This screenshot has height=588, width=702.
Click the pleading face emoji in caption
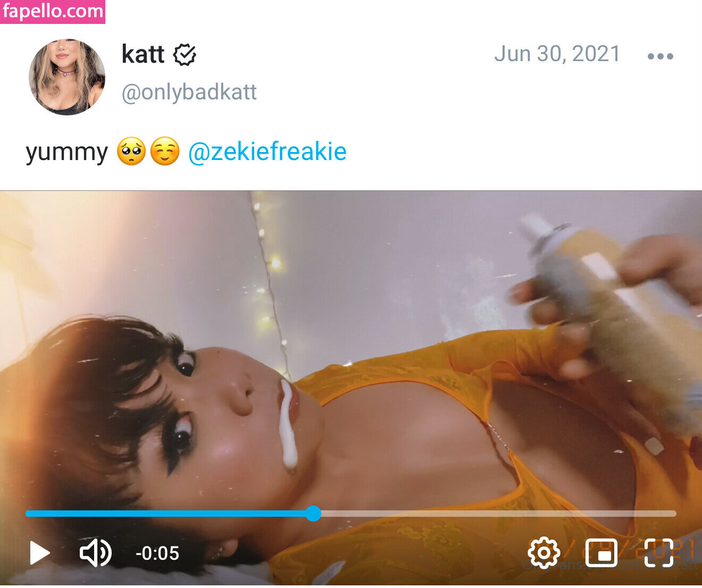click(131, 152)
